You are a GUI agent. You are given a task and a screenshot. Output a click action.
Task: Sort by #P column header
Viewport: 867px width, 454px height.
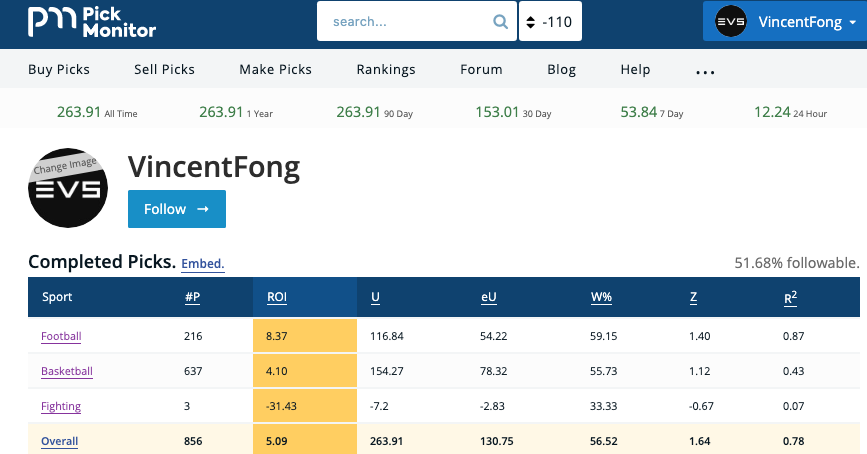coord(192,297)
